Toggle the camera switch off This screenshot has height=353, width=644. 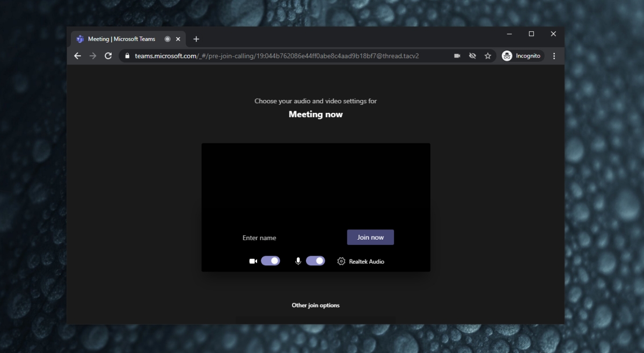(270, 261)
